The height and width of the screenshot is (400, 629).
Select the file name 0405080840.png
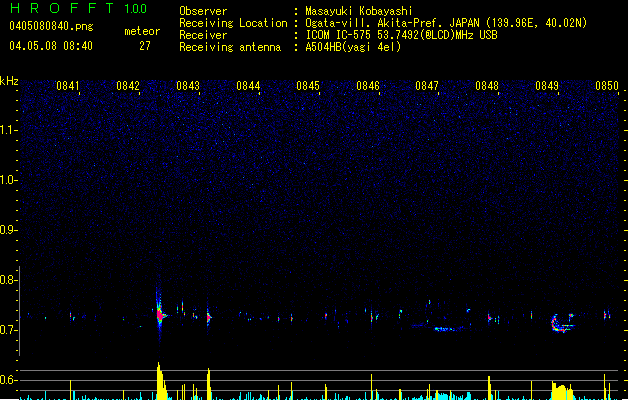51,26
